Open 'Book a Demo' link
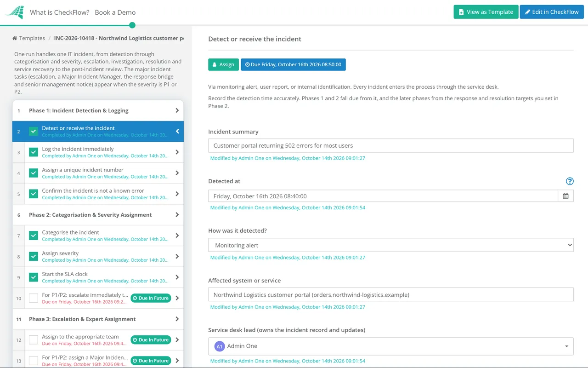This screenshot has width=588, height=368. tap(115, 12)
